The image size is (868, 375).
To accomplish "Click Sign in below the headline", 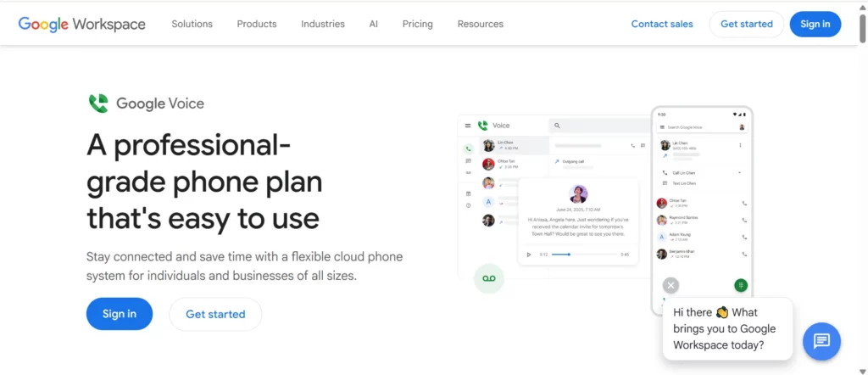I will tap(119, 314).
